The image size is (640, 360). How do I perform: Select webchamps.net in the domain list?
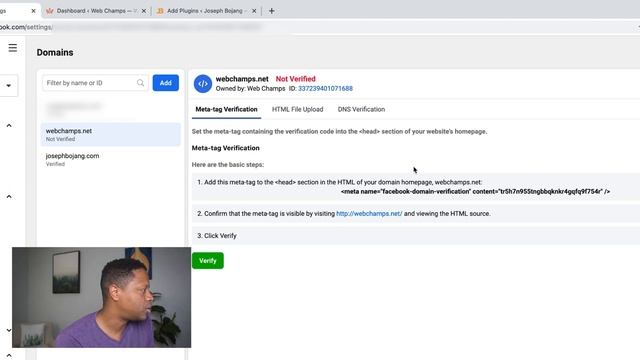coord(111,134)
